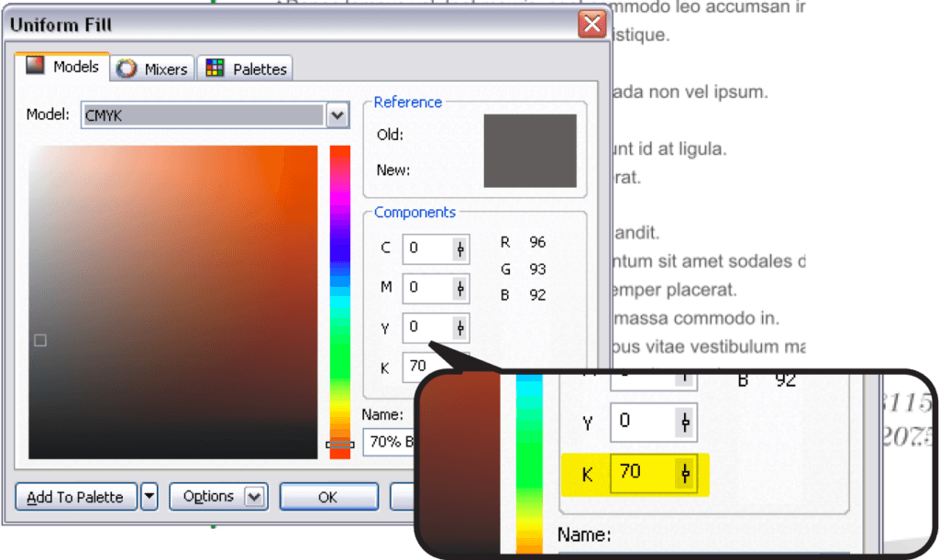Switch to the Models tab

coord(63,68)
